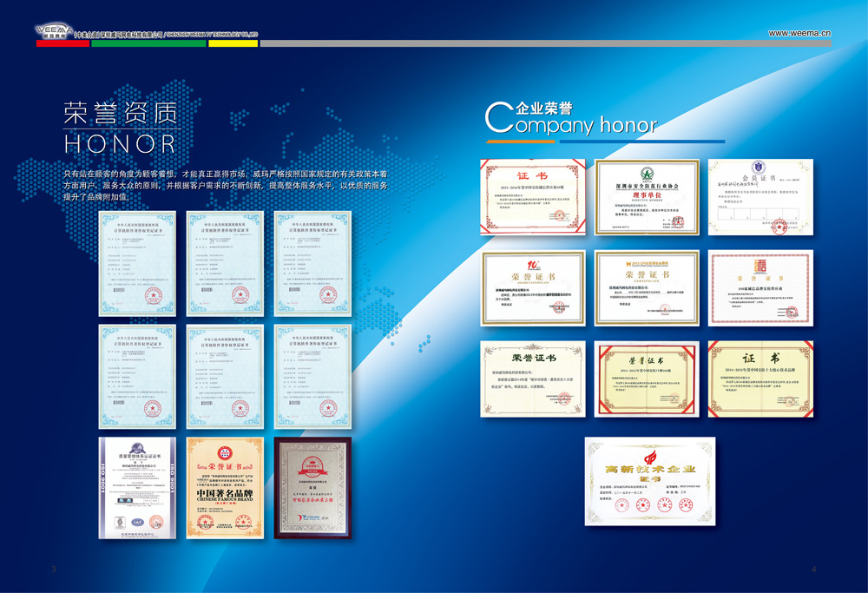Viewport: 868px width, 593px height.
Task: Select the 企业荣誉 heading
Action: (544, 108)
